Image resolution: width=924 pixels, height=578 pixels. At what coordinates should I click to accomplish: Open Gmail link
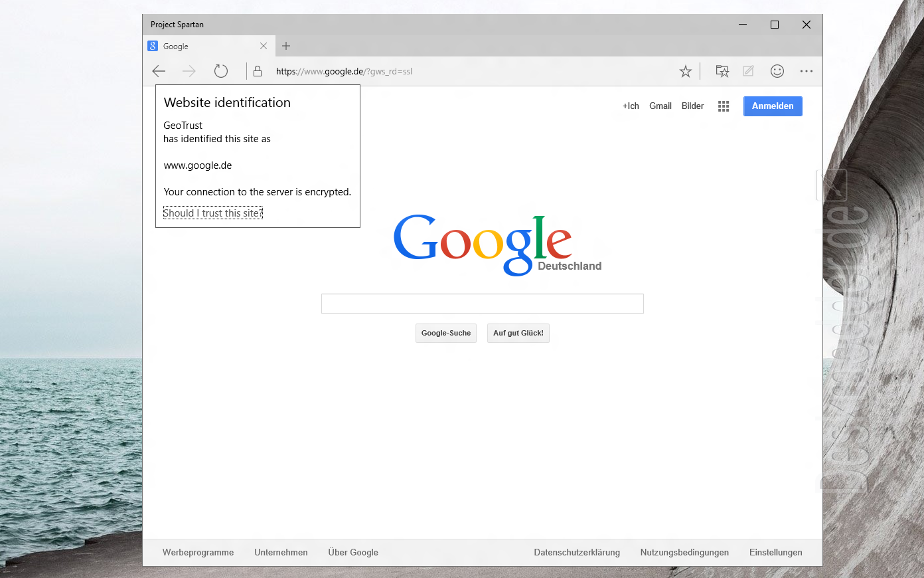660,106
